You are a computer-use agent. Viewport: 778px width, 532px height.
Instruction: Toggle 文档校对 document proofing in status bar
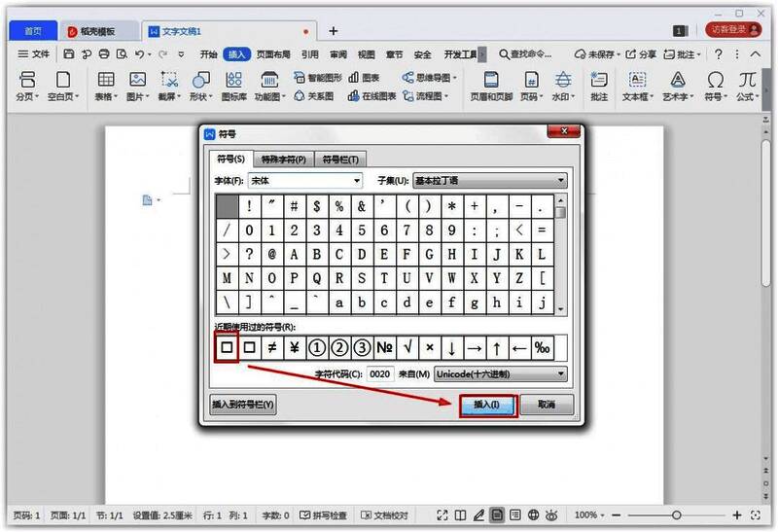click(385, 514)
